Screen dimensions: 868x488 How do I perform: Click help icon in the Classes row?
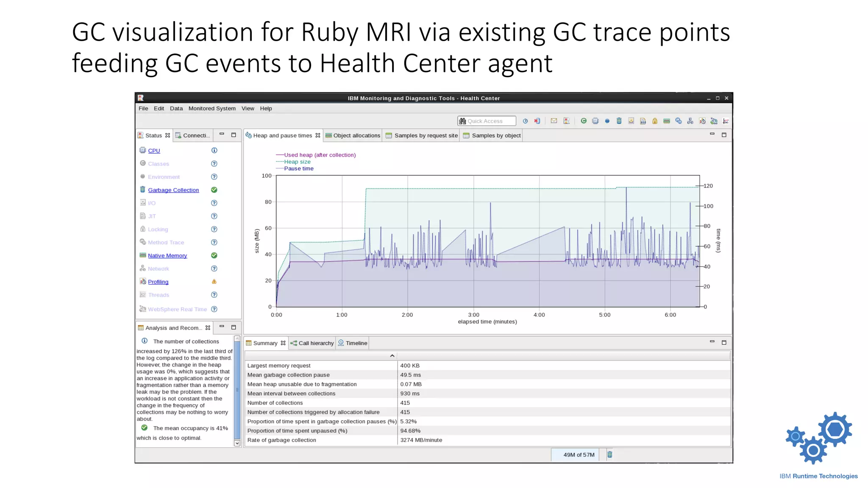[x=214, y=164]
